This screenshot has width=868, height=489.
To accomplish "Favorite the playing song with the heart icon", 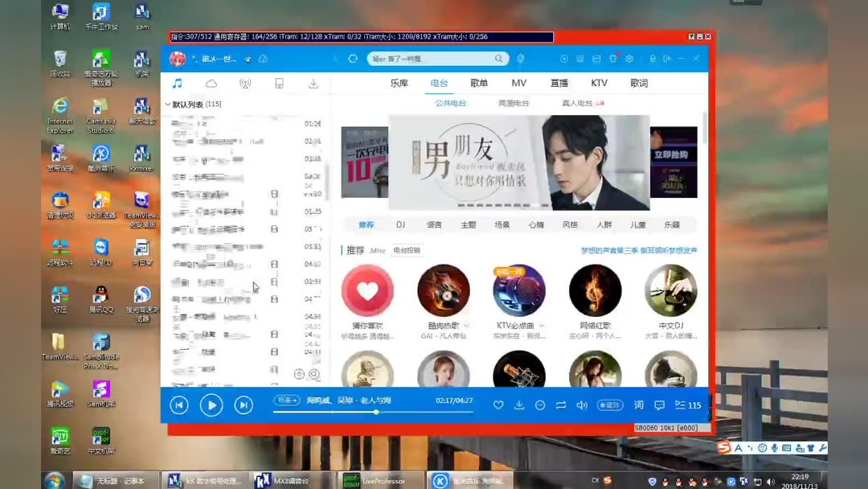I will [x=498, y=405].
